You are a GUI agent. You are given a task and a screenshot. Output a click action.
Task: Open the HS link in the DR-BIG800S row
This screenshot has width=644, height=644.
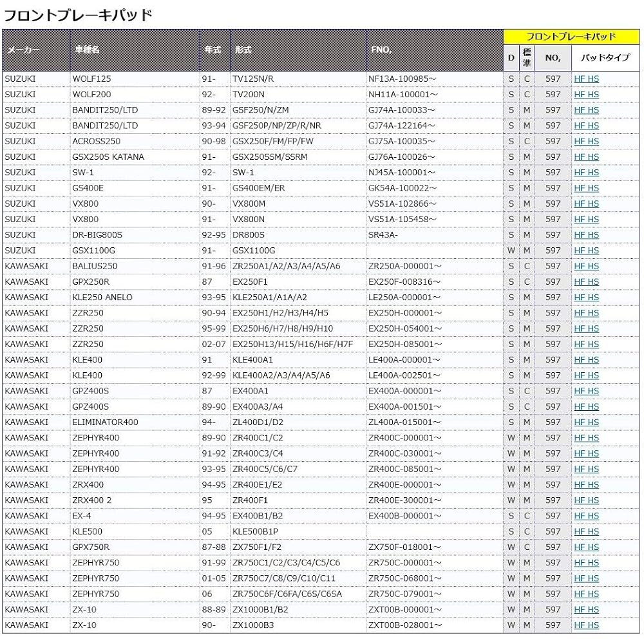click(x=592, y=235)
